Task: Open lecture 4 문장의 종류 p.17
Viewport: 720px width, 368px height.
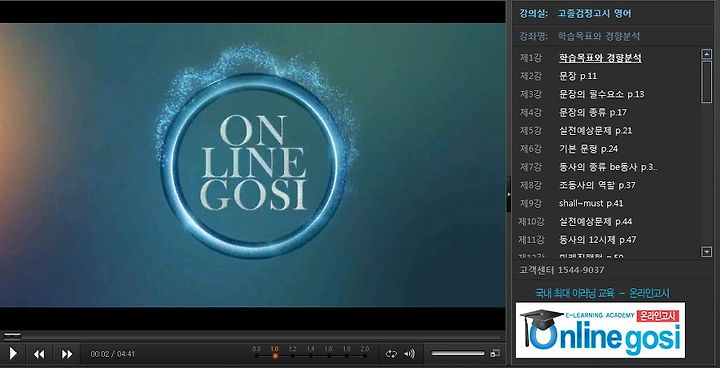Action: (x=592, y=112)
